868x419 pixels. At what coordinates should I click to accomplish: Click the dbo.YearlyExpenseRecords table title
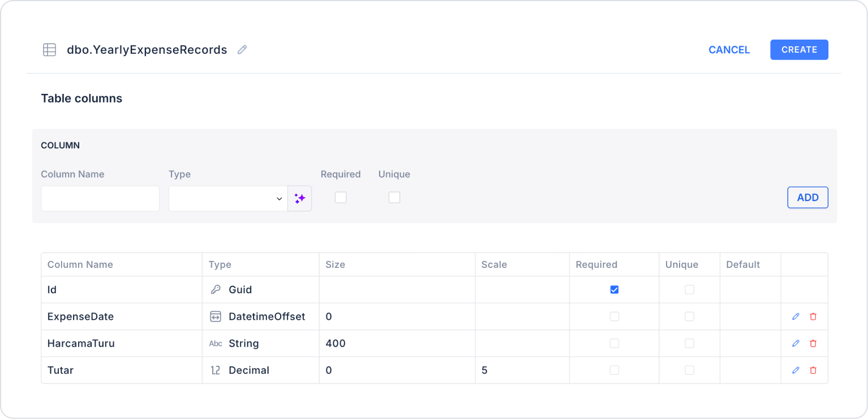click(147, 50)
